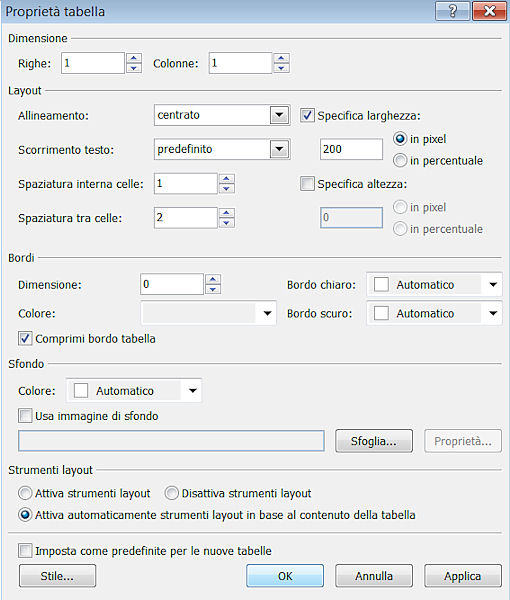
Task: Click the width field containing 200
Action: [x=351, y=149]
